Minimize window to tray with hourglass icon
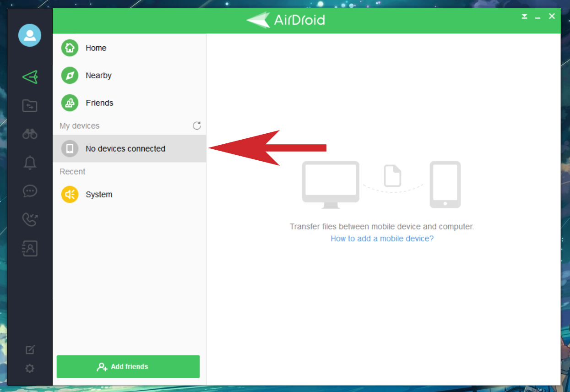Viewport: 570px width, 392px height. click(524, 16)
